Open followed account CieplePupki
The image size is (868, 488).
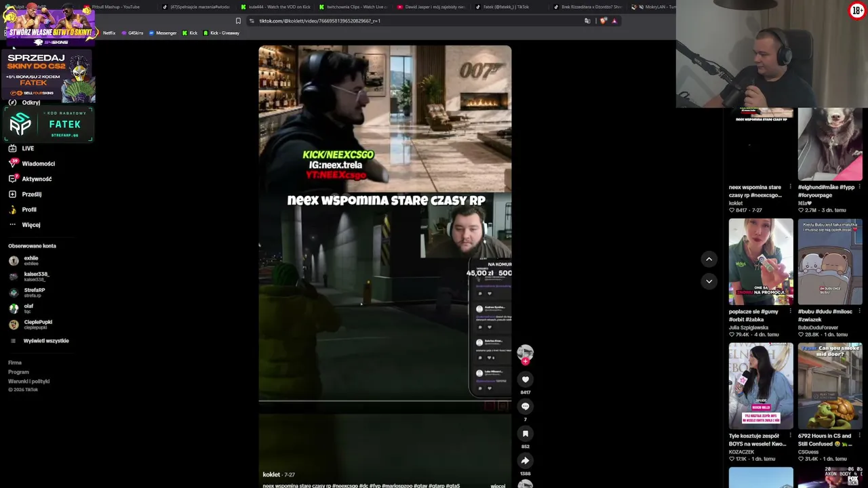pyautogui.click(x=31, y=325)
